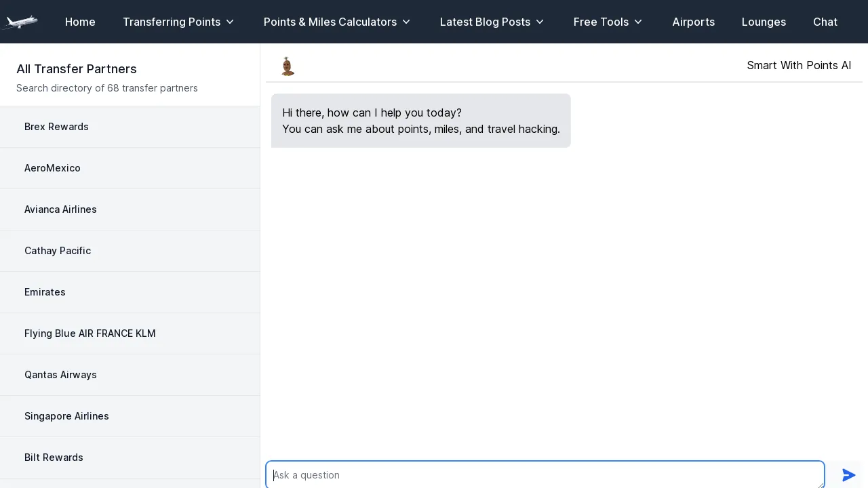Open the Airports page

tap(693, 22)
